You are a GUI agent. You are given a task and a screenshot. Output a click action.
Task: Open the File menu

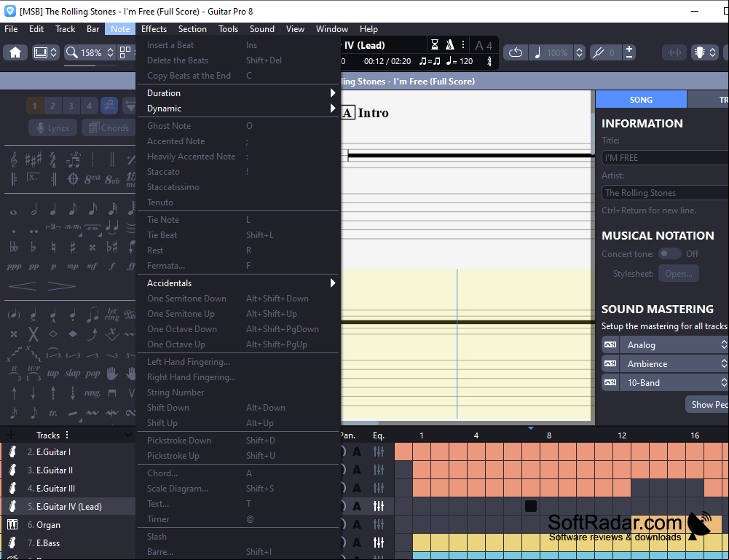tap(11, 29)
